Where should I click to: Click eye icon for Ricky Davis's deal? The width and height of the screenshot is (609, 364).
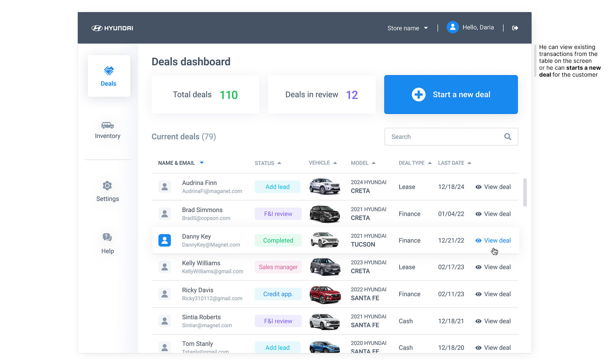(x=478, y=294)
